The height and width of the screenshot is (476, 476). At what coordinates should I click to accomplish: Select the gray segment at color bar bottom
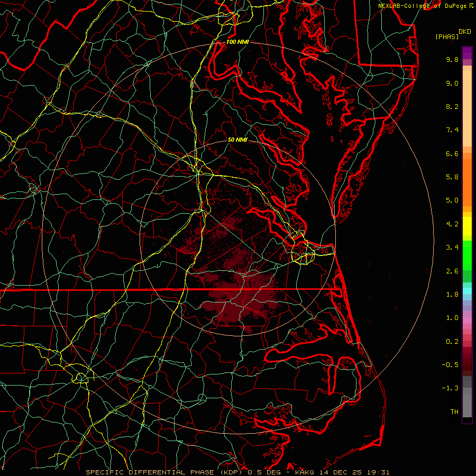[467, 405]
